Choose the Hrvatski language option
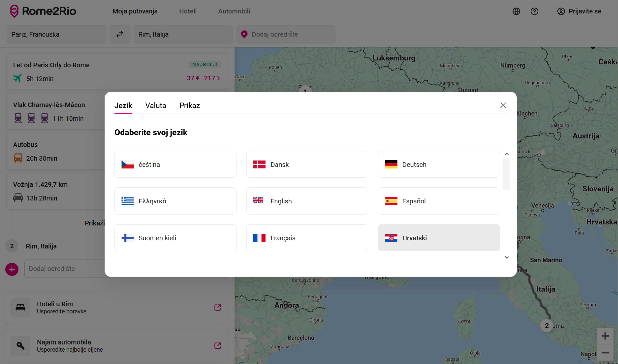Screen dimensions: 618x364 [439, 238]
